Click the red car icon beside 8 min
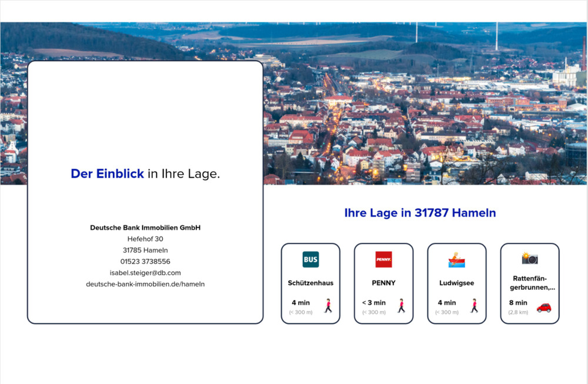 tap(544, 307)
